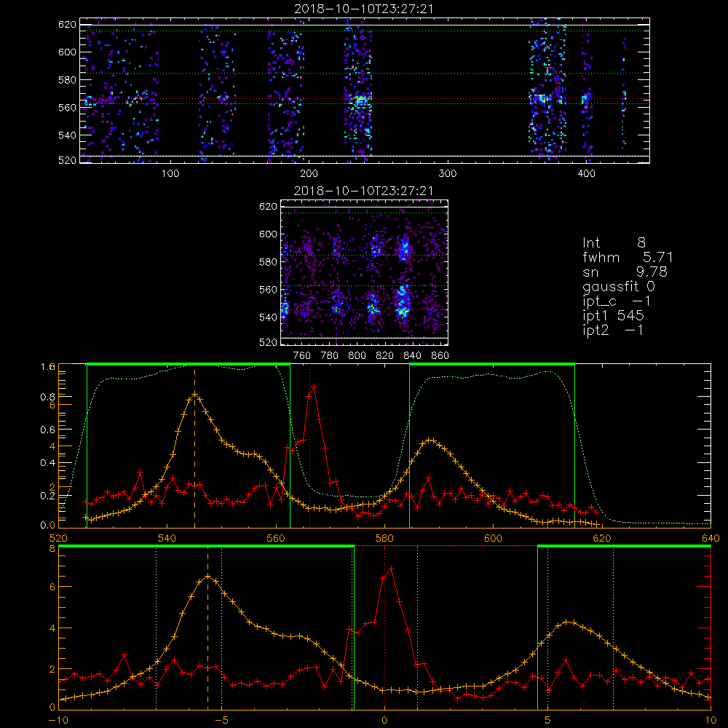Click x-axis label 100 on wide spectrogram
This screenshot has width=728, height=728.
coord(170,174)
